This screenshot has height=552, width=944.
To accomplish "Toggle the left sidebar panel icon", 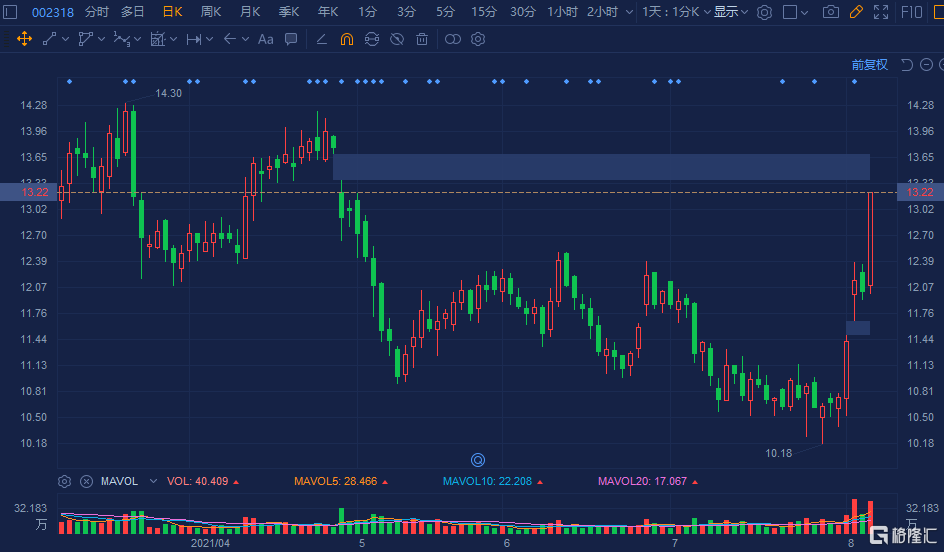I will tap(11, 12).
